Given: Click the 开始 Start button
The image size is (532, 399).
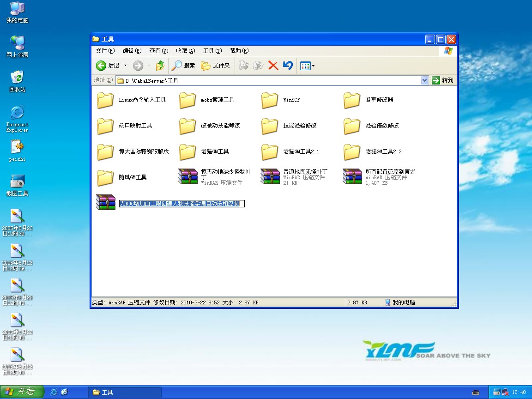Looking at the screenshot, I should pyautogui.click(x=22, y=392).
